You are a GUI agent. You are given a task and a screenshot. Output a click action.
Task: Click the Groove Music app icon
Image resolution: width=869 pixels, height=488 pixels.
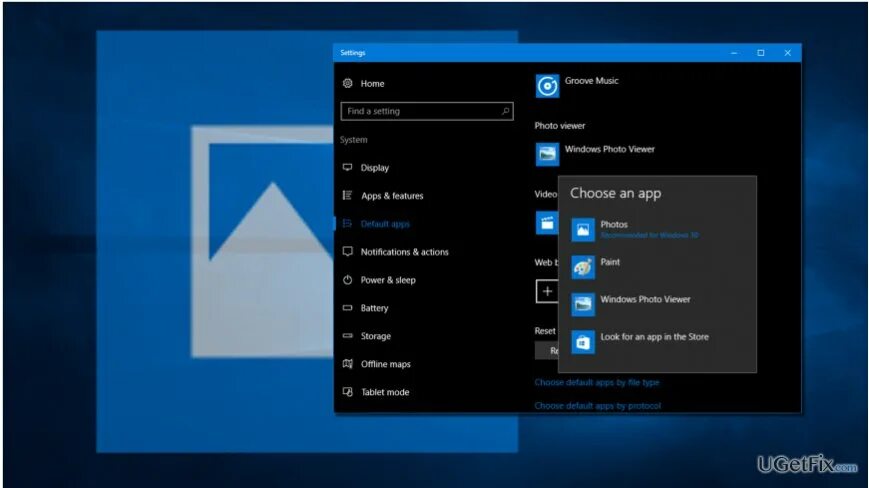tap(547, 86)
